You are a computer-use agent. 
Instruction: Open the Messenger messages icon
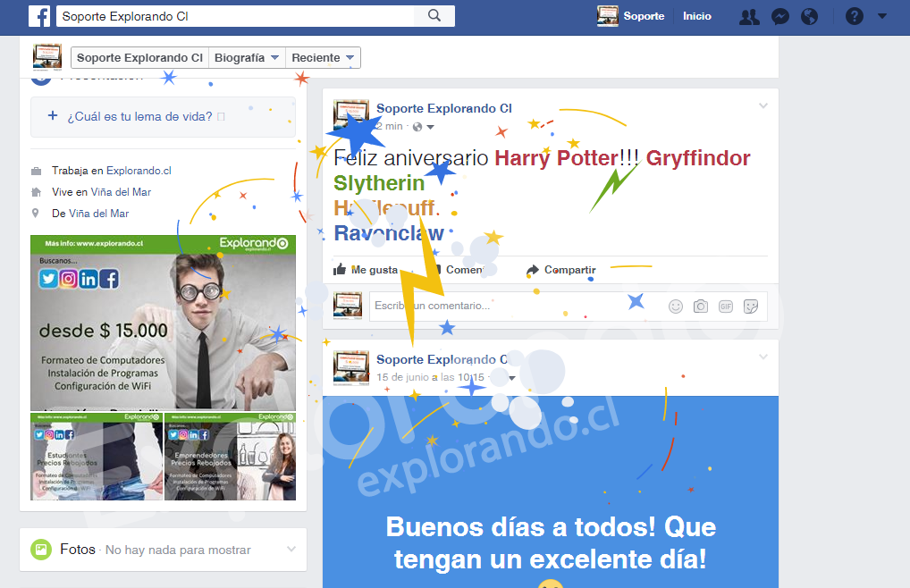[780, 16]
